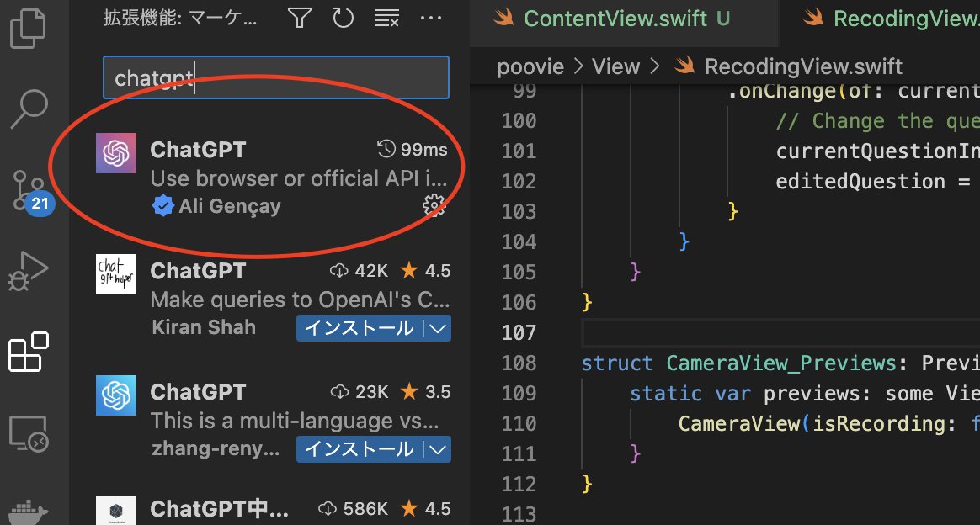This screenshot has height=525, width=980.
Task: Click line number 107 in gutter
Action: 519,332
